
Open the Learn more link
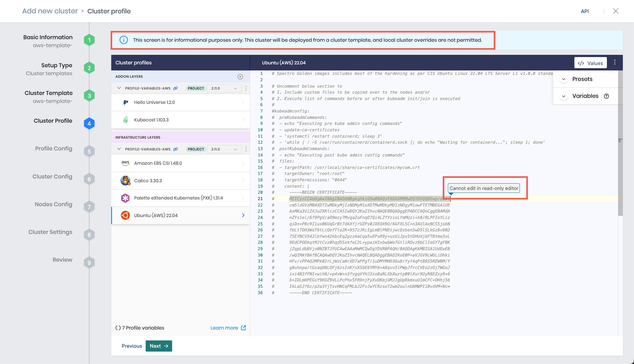225,328
